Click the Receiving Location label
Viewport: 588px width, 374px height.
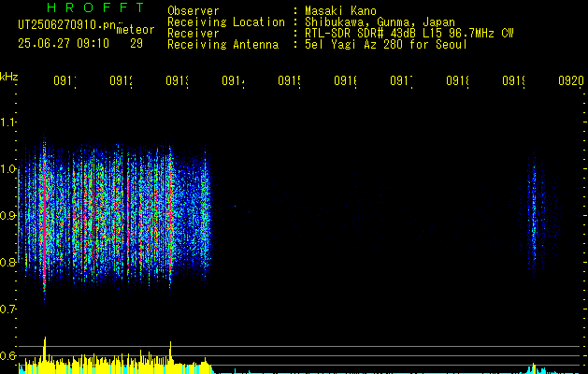(x=226, y=22)
